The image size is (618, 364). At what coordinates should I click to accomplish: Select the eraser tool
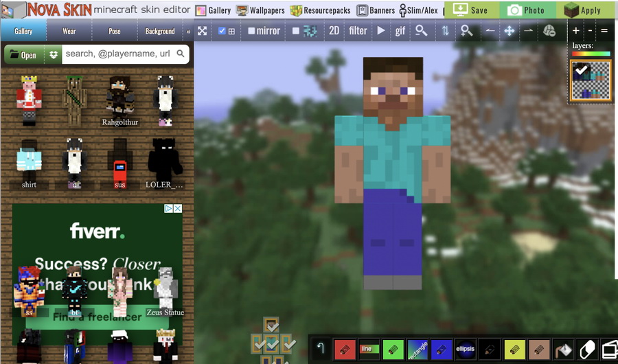pos(586,348)
